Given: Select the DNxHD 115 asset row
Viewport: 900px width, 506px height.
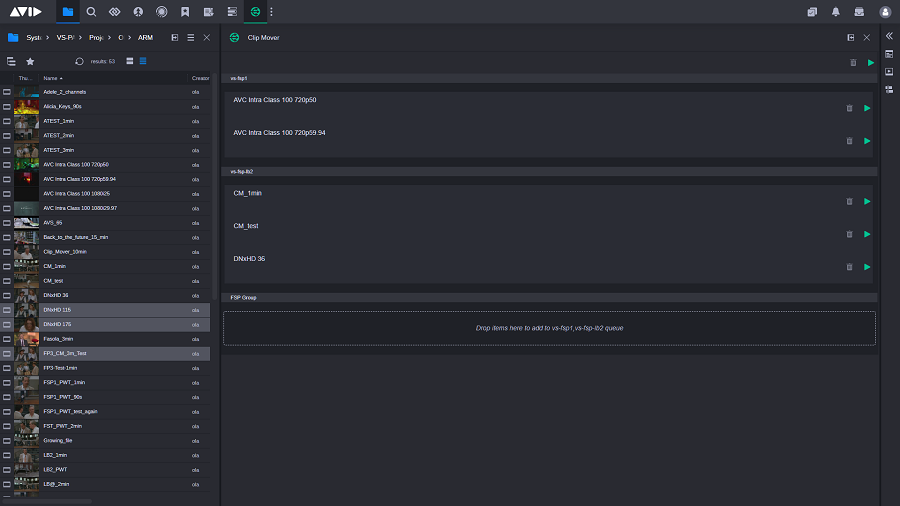Looking at the screenshot, I should (105, 310).
